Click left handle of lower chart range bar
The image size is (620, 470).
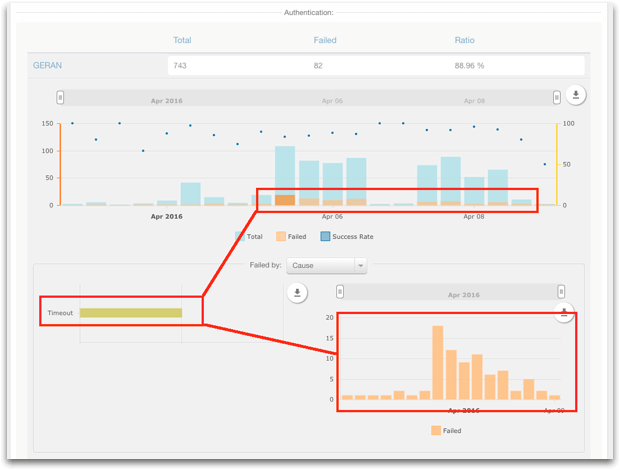(x=340, y=292)
